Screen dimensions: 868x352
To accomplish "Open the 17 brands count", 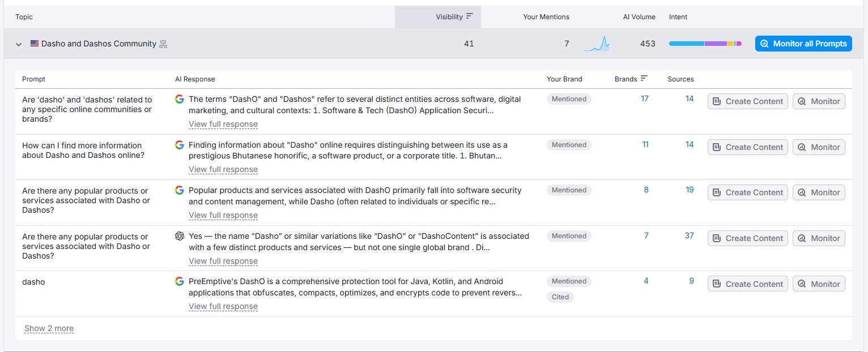I will 645,98.
